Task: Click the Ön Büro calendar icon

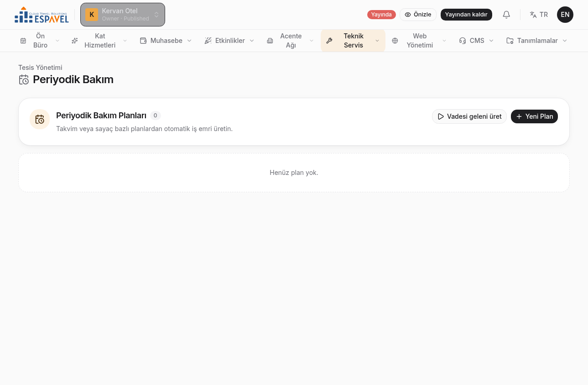Action: coord(23,41)
